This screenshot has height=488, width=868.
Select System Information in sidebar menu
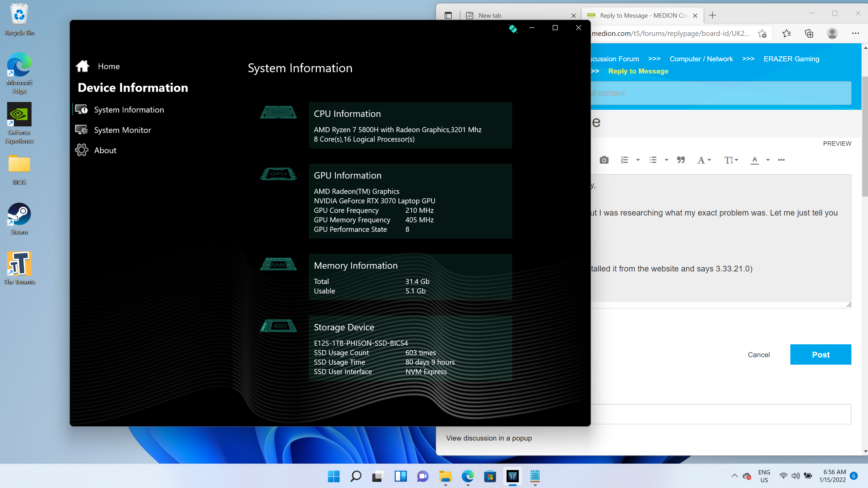pyautogui.click(x=129, y=110)
